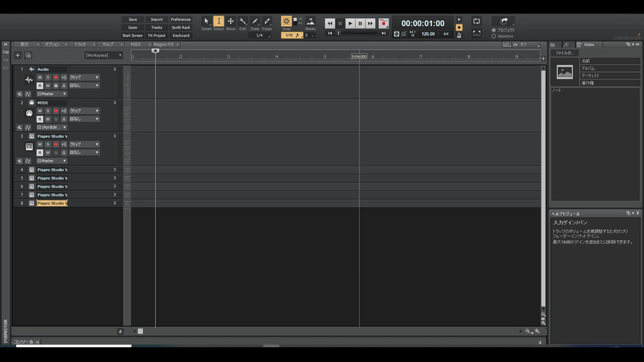Solo the MIDI track
The width and height of the screenshot is (644, 362).
pyautogui.click(x=48, y=111)
